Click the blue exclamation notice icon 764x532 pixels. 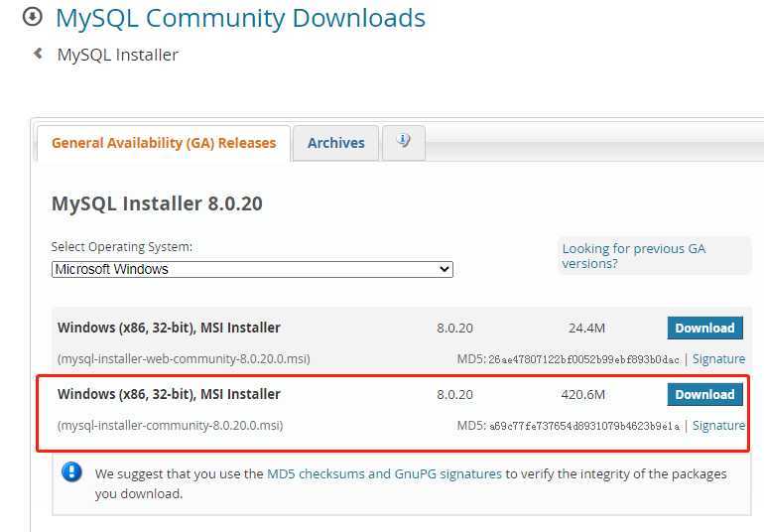click(x=71, y=471)
